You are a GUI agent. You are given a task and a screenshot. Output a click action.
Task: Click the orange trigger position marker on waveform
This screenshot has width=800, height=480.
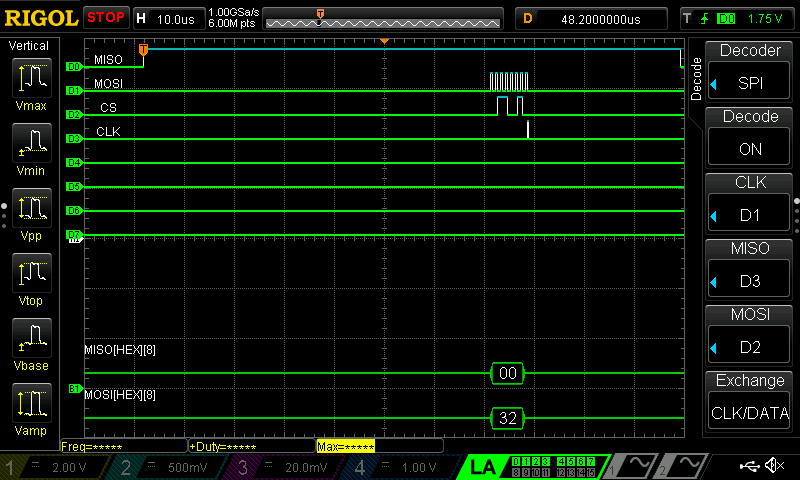(x=143, y=49)
